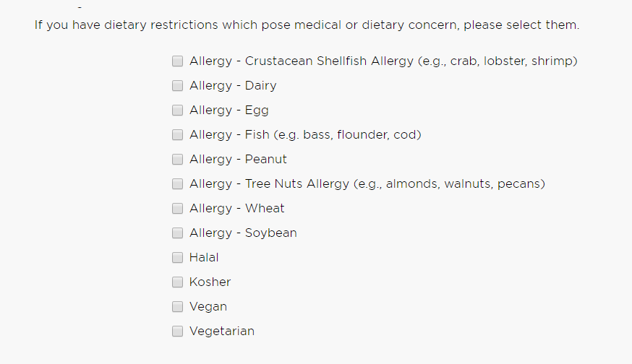Viewport: 632px width, 364px height.
Task: Click the 'Allergy - Wheat' label text
Action: (237, 209)
